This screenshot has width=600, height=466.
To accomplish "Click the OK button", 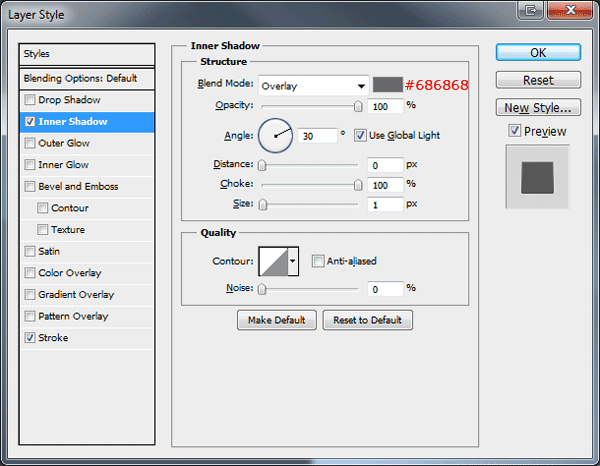I will tap(538, 52).
